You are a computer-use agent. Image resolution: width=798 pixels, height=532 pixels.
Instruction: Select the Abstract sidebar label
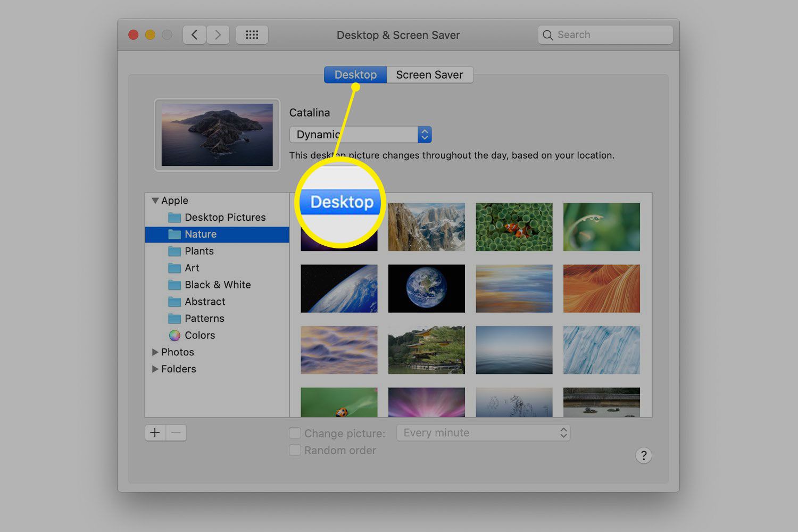point(205,302)
